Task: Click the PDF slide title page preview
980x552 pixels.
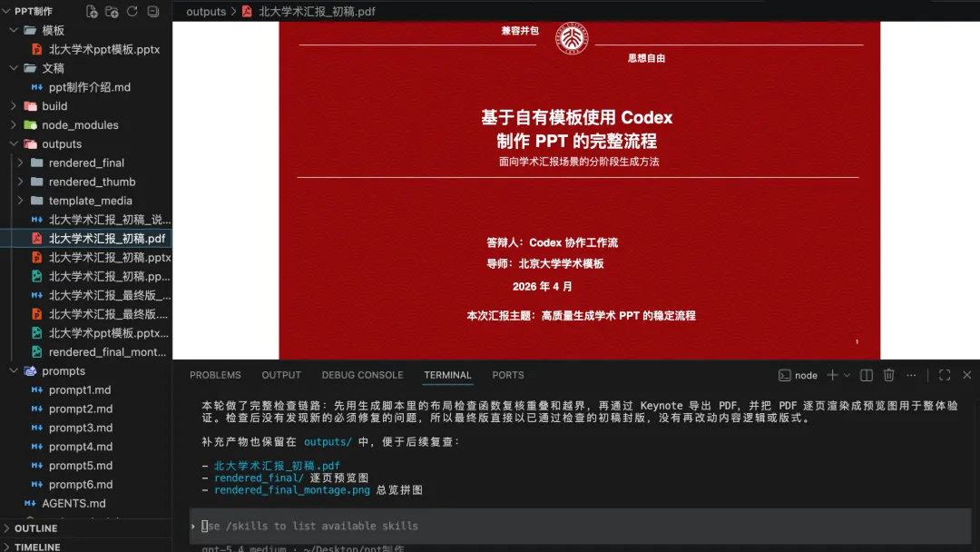Action: point(579,191)
